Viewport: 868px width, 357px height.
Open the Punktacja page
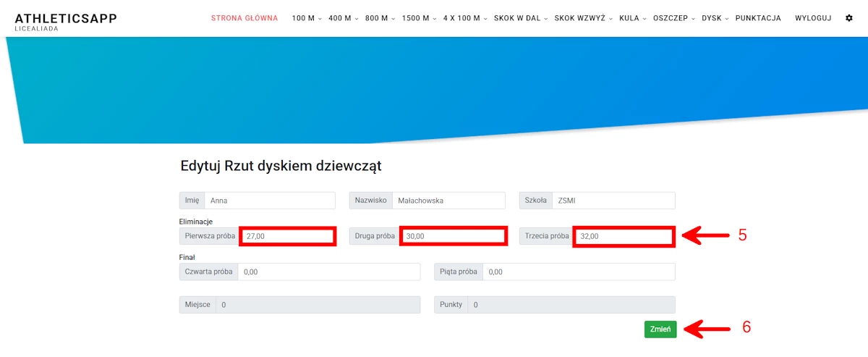click(x=757, y=18)
